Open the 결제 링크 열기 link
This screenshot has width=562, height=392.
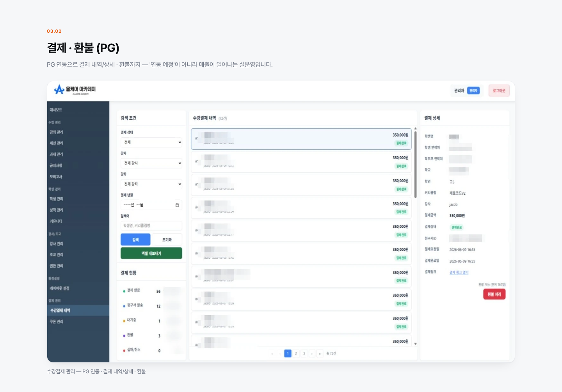459,272
